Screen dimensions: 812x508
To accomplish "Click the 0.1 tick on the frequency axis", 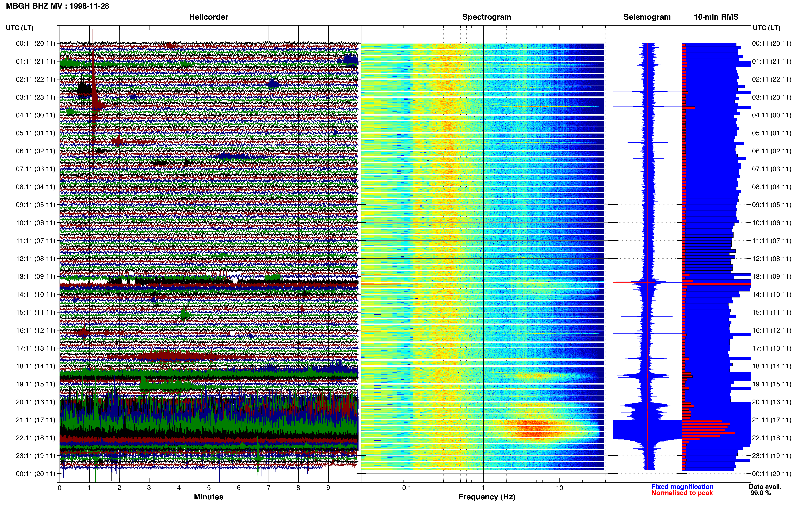I will click(x=407, y=487).
